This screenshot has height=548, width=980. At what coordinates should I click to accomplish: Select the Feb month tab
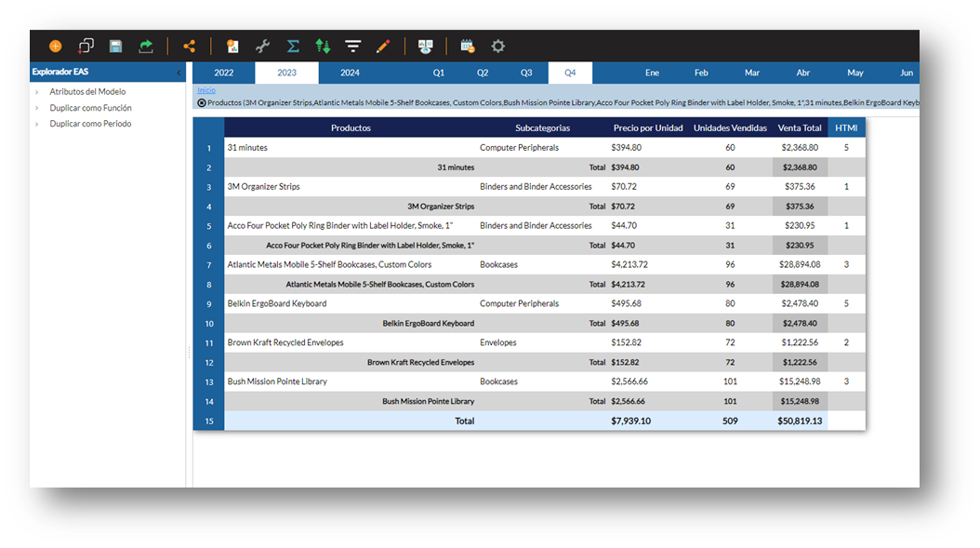pos(701,73)
